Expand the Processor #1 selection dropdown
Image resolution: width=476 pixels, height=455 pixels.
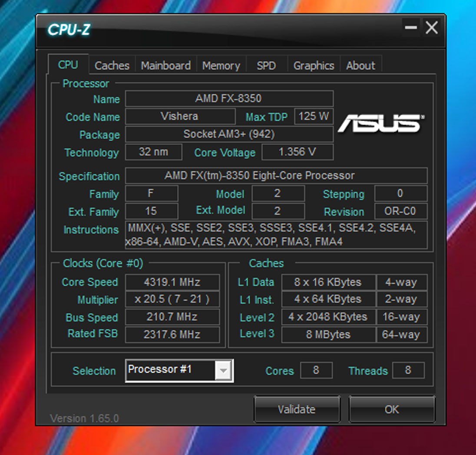coord(223,370)
